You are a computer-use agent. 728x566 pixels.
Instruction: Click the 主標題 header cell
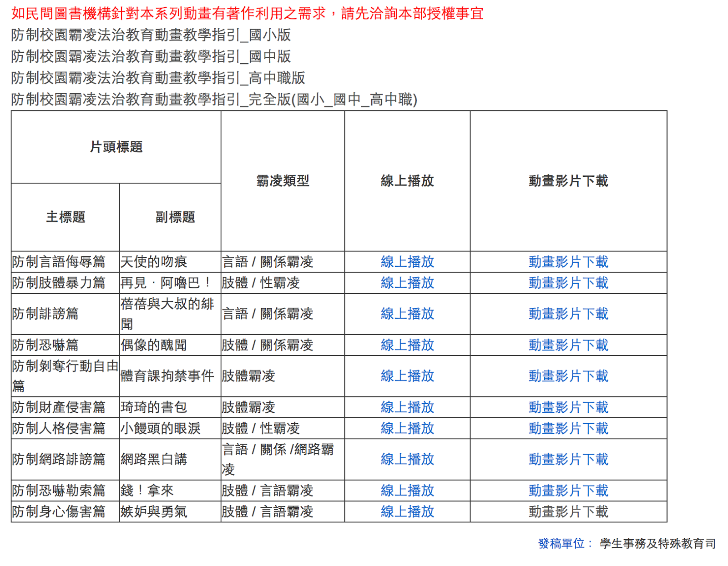click(66, 217)
